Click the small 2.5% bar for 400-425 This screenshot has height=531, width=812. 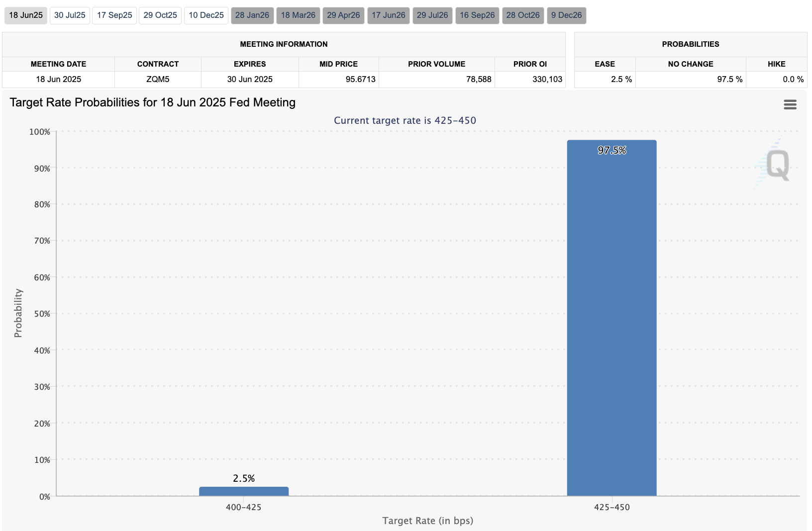click(244, 491)
